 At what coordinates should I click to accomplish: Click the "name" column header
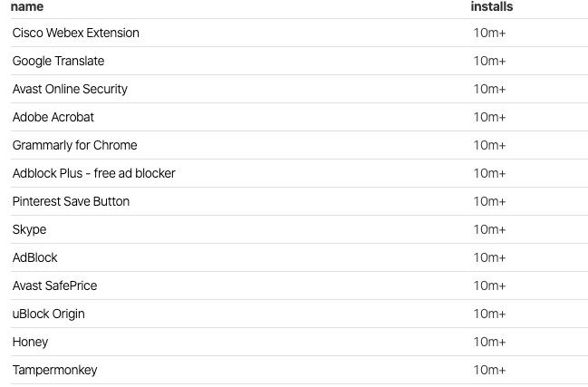[x=27, y=6]
